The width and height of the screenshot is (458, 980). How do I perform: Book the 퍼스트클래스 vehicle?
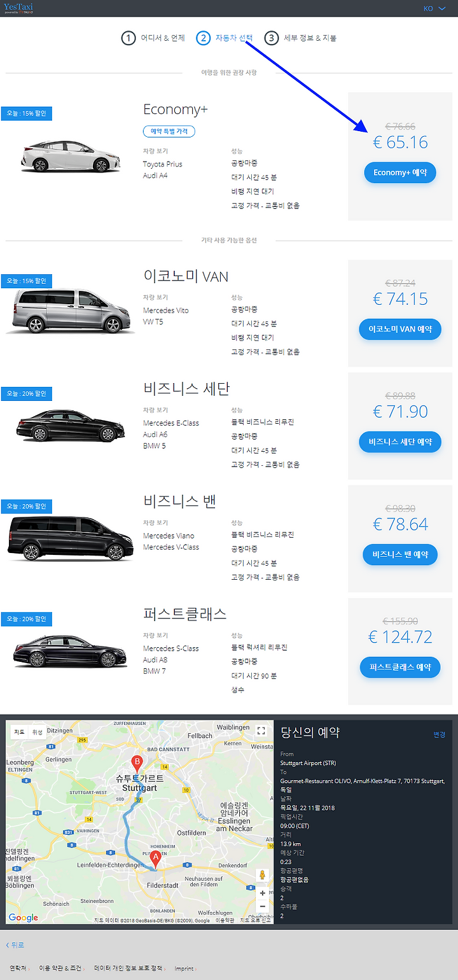coord(400,667)
